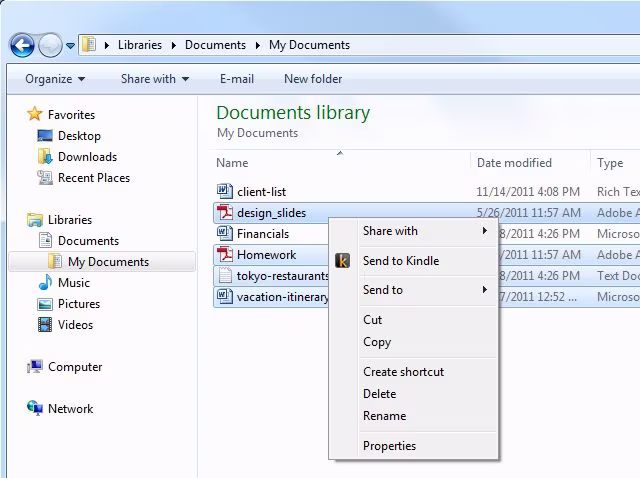Screen dimensions: 640x478
Task: Select the Financials file name
Action: [x=263, y=234]
